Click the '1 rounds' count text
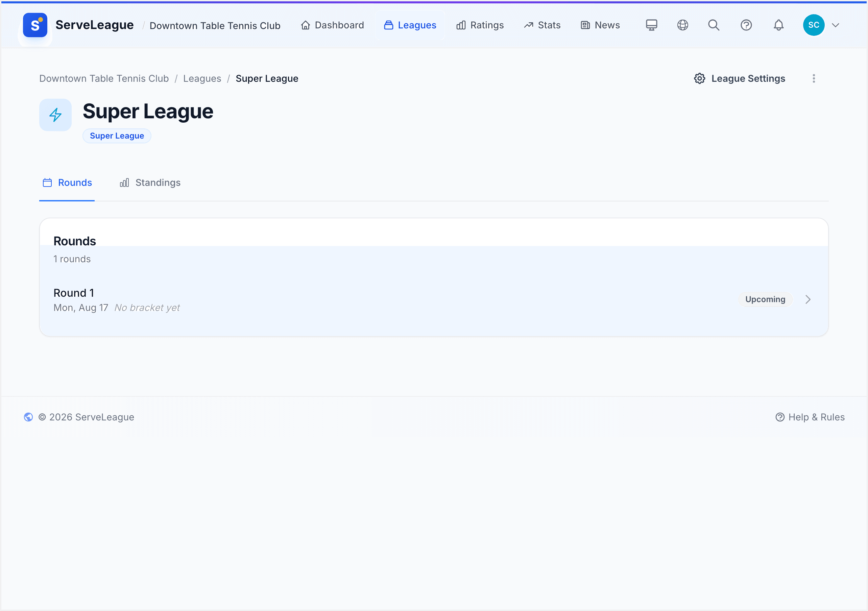Viewport: 868px width, 611px height. click(72, 259)
